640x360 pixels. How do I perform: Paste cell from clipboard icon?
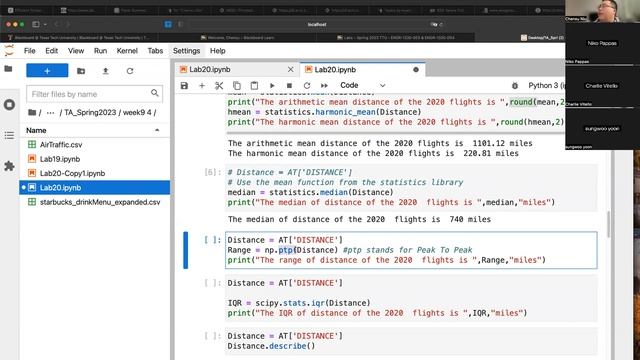pyautogui.click(x=254, y=86)
